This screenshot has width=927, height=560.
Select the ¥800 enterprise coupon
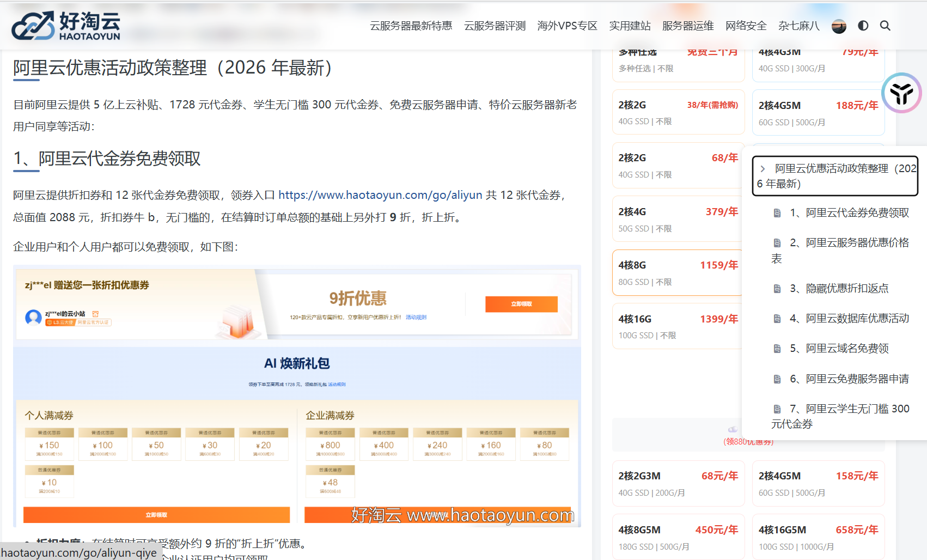coord(330,444)
